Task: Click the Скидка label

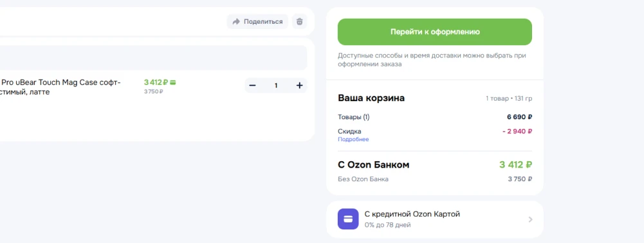Action: pos(349,131)
